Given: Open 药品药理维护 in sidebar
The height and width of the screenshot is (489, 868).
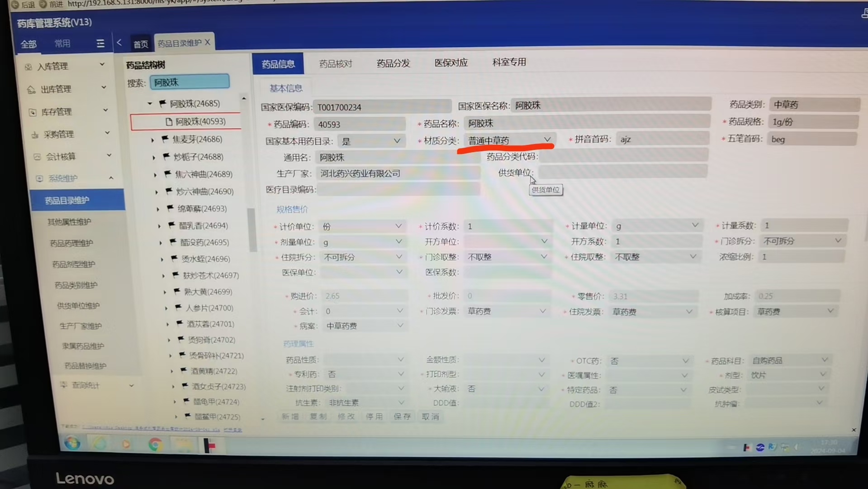Looking at the screenshot, I should coord(71,243).
